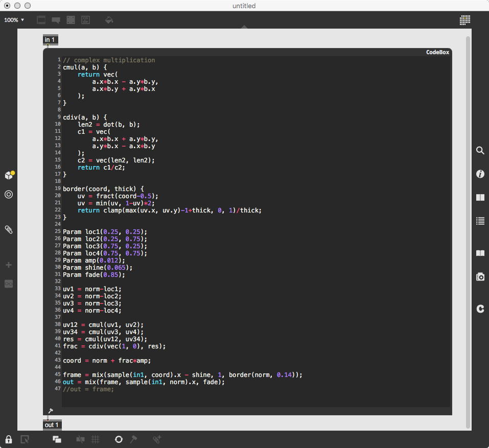Click the vertical scrollbar of the patcher

468,230
